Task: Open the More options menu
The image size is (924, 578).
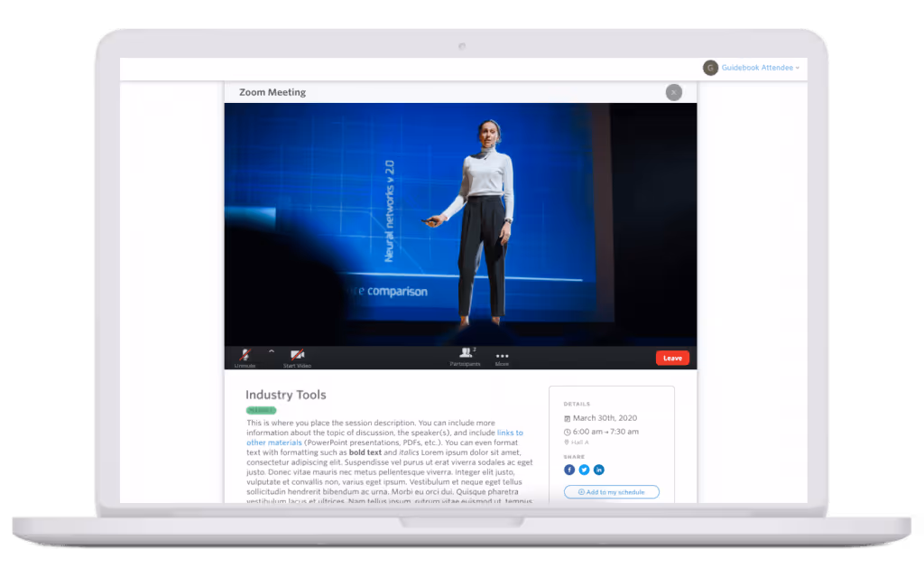Action: coord(502,359)
